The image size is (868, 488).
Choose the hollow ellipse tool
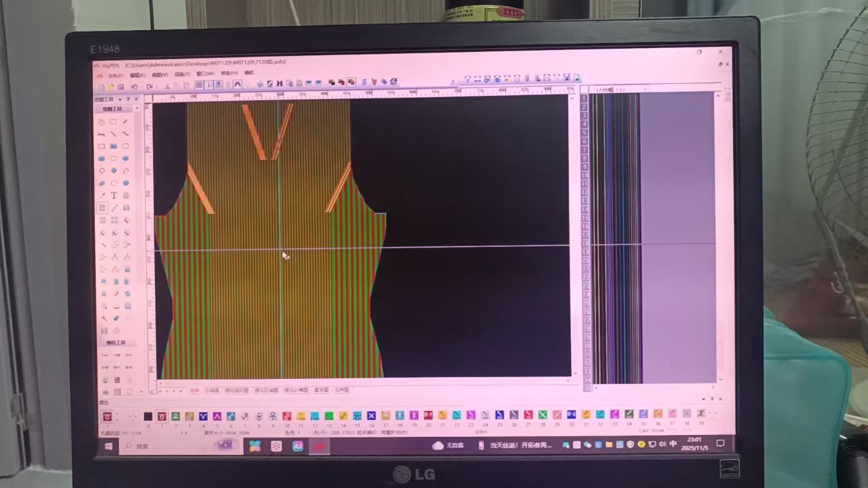point(113,158)
